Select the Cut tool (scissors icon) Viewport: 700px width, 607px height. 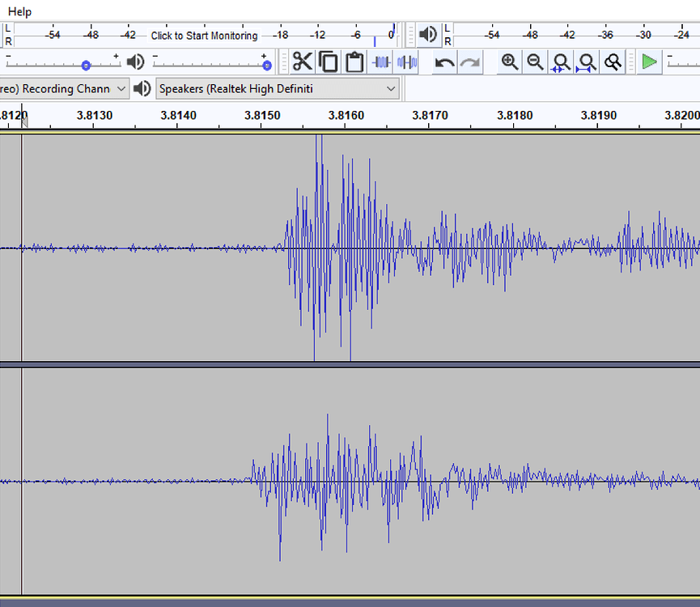pyautogui.click(x=303, y=62)
